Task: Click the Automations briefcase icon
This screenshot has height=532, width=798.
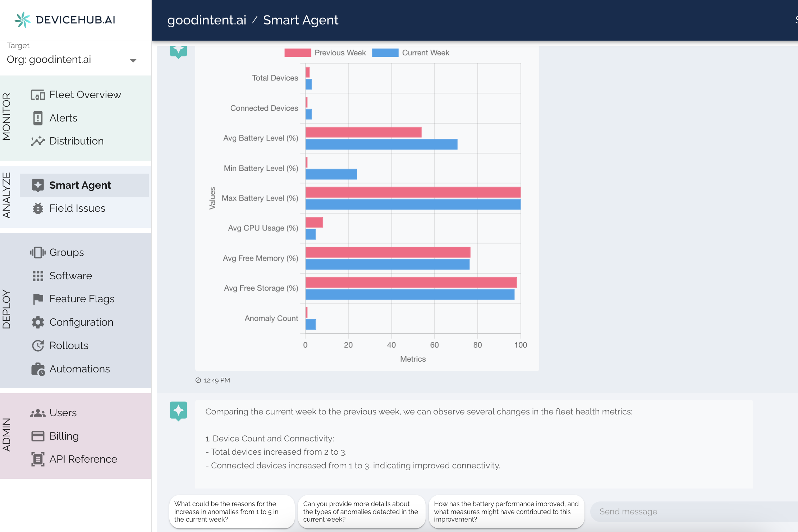Action: pos(38,369)
